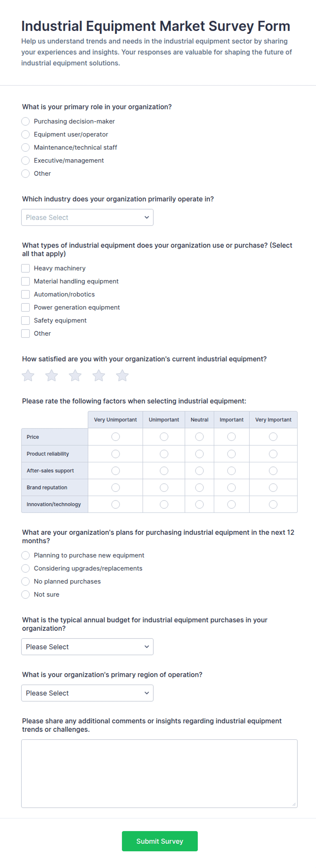
Task: Set Brand reputation to Neutral
Action: click(199, 487)
